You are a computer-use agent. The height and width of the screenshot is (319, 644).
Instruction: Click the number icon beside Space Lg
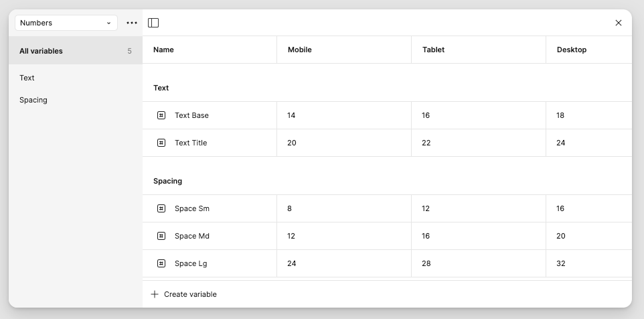point(161,263)
